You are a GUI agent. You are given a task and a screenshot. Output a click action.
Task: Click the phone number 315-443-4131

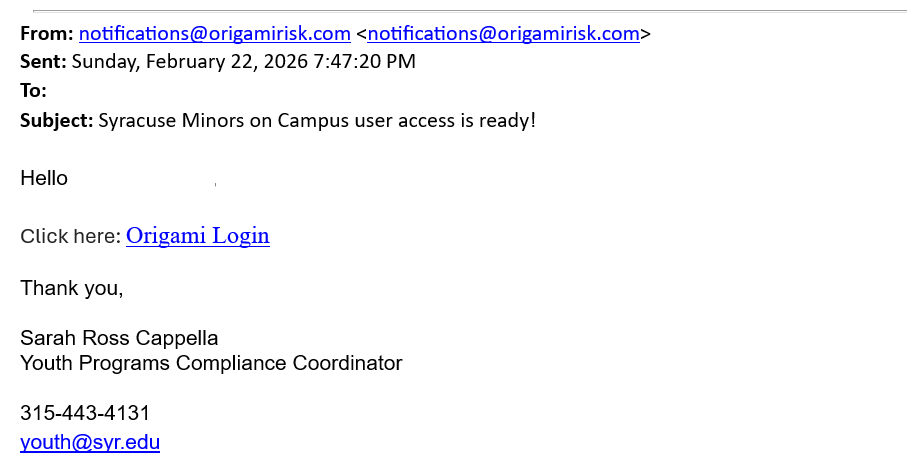[x=85, y=413]
